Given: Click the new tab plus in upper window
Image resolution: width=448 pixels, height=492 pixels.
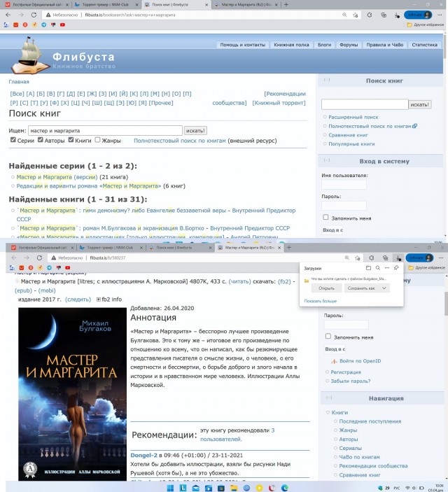Looking at the screenshot, I should click(x=286, y=5).
